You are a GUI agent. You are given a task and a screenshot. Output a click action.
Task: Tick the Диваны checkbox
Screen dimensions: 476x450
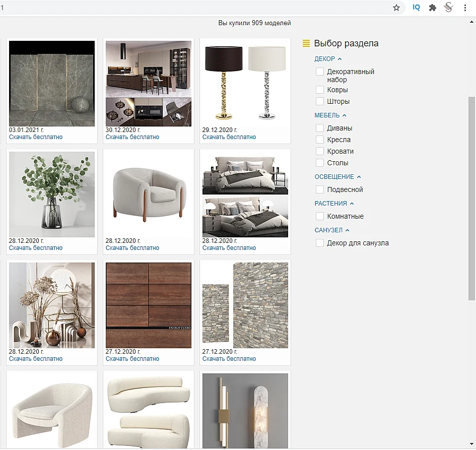coord(320,128)
